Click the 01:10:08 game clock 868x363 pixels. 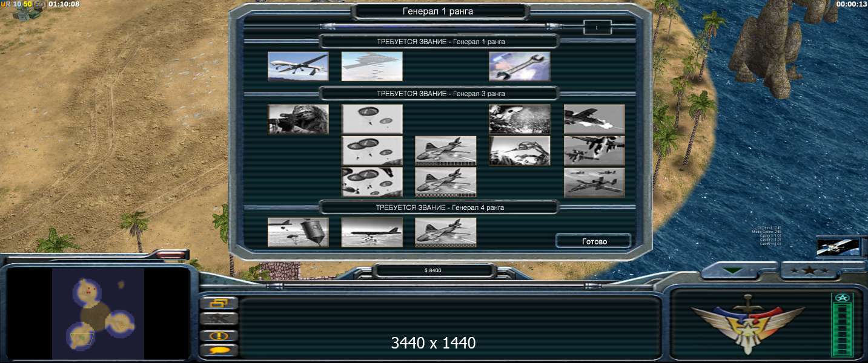[x=64, y=4]
